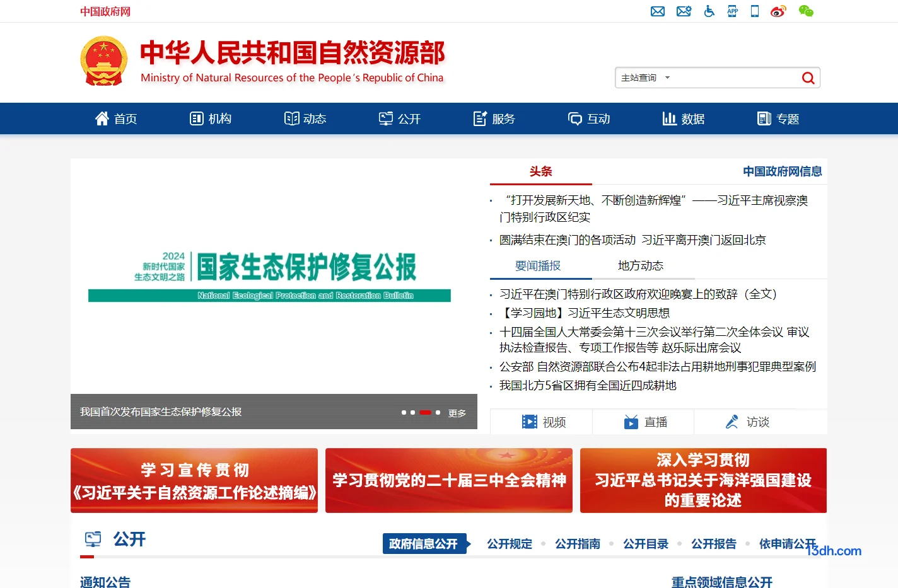Viewport: 898px width, 588px height.
Task: Click the national emblem logo
Action: point(104,61)
